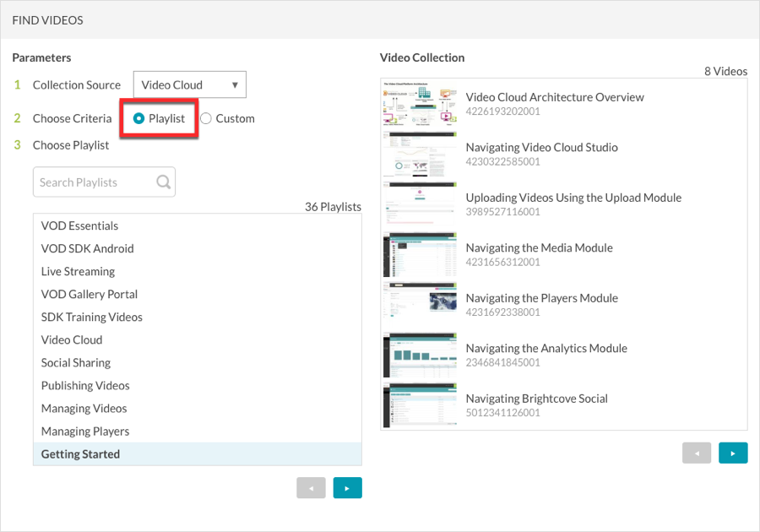The image size is (760, 532).
Task: Select the Video Cloud playlist in list
Action: tap(198, 339)
